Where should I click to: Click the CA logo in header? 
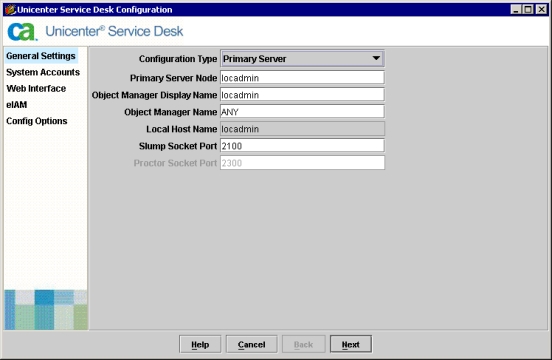pos(22,32)
